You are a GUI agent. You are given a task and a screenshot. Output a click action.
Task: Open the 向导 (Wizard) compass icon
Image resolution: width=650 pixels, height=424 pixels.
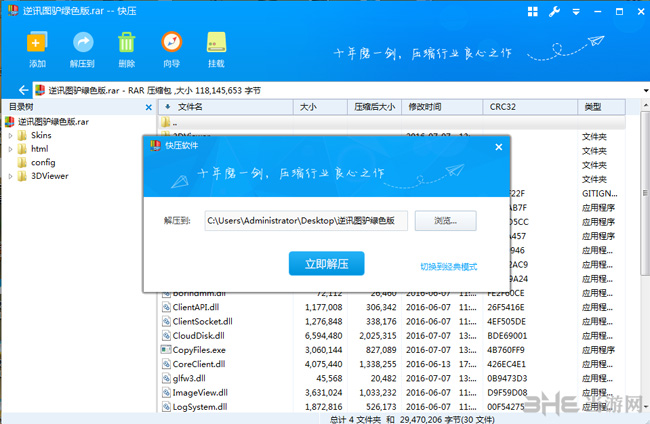click(x=171, y=42)
